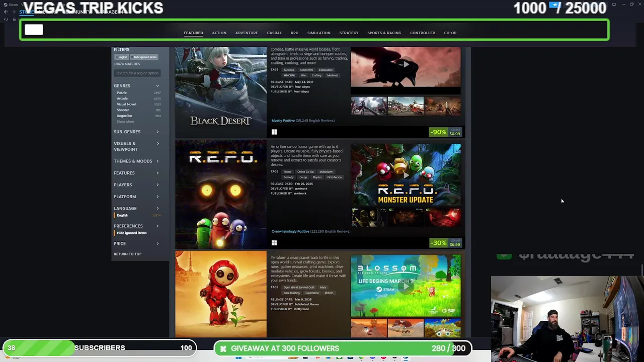Open the first Black Desert screenshot thumbnail
This screenshot has width=644, height=362.
pos(369,106)
